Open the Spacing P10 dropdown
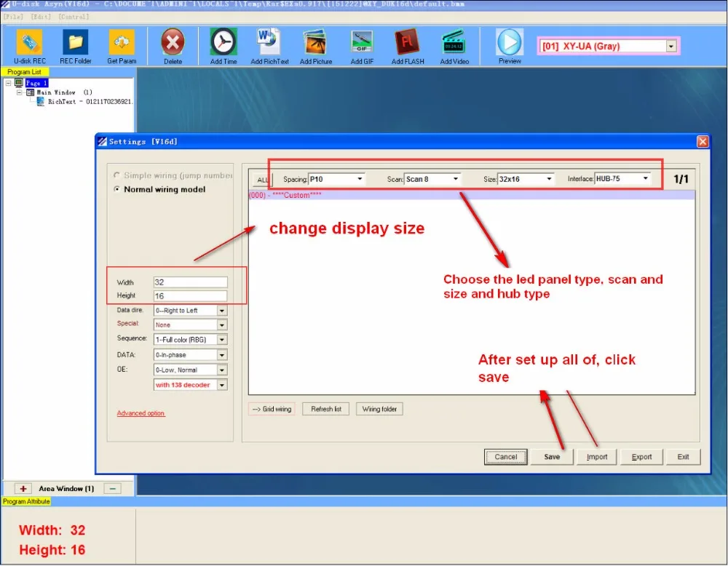This screenshot has width=728, height=566. [x=360, y=179]
